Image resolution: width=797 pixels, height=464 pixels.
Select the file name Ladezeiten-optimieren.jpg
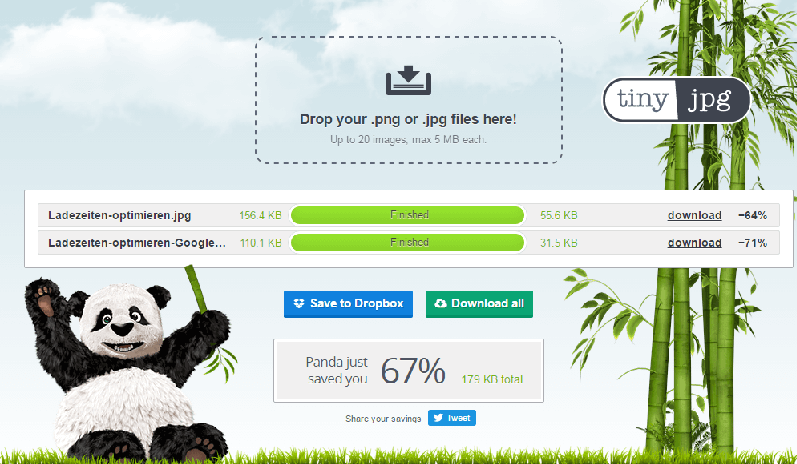[119, 215]
